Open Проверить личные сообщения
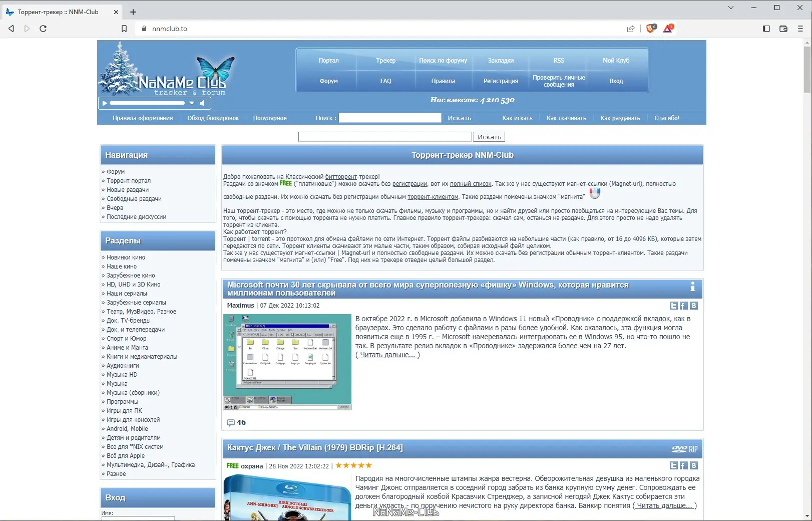812x521 pixels. click(559, 81)
